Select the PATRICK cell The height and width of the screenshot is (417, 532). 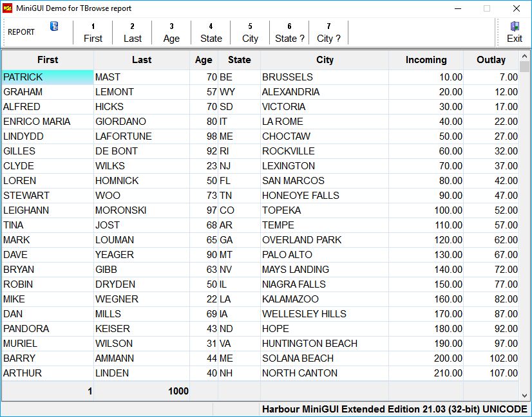[48, 77]
